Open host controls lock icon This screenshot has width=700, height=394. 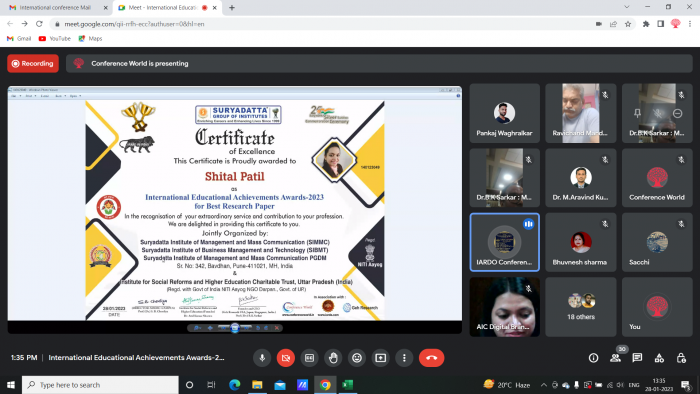(x=681, y=358)
